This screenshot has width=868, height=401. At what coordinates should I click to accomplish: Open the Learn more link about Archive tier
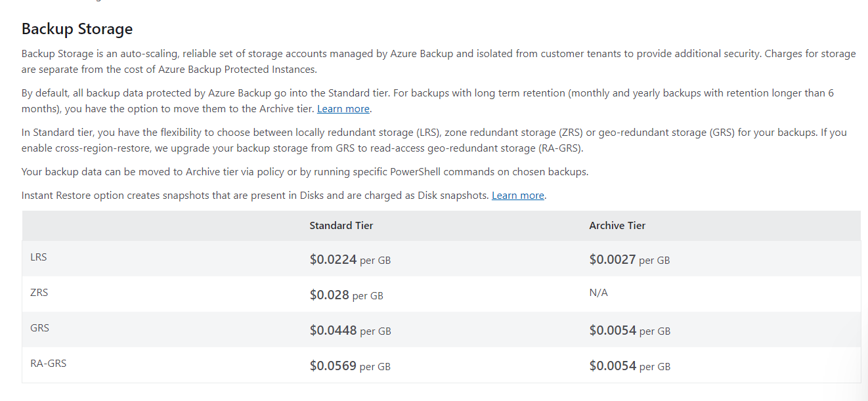coord(343,109)
